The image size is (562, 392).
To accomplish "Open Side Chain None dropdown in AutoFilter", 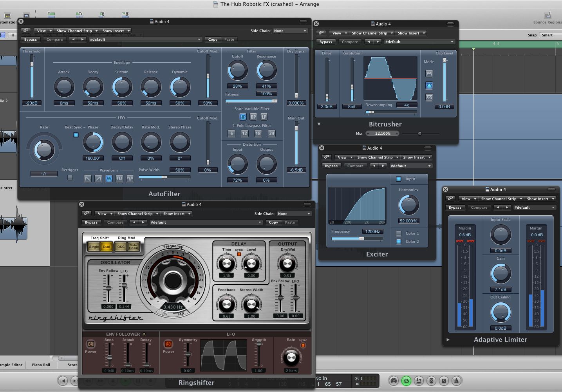I will (290, 31).
